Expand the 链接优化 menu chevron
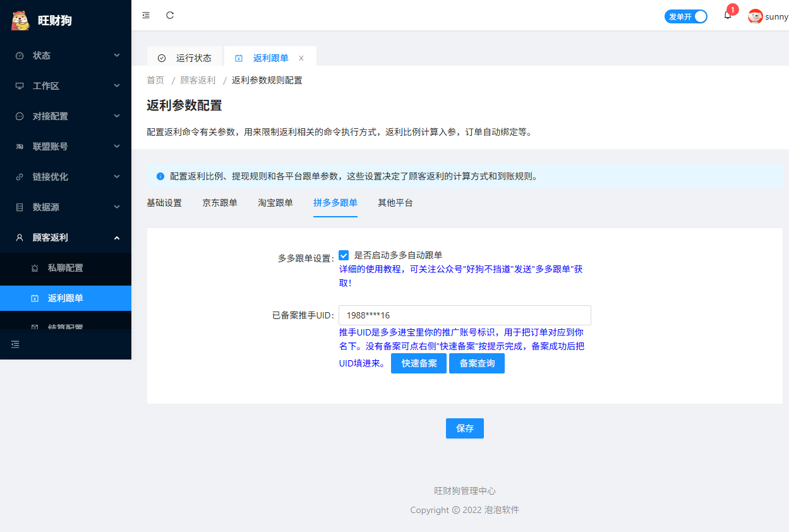This screenshot has height=532, width=789. coord(117,177)
